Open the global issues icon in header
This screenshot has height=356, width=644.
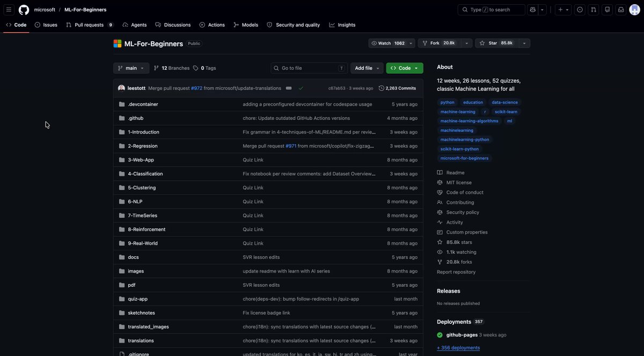[x=580, y=10]
